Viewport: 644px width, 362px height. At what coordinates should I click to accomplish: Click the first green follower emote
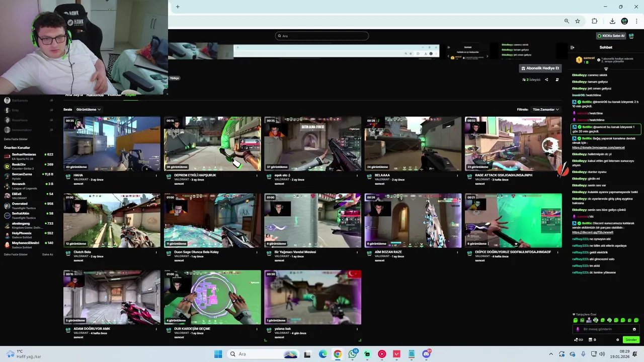click(x=576, y=320)
